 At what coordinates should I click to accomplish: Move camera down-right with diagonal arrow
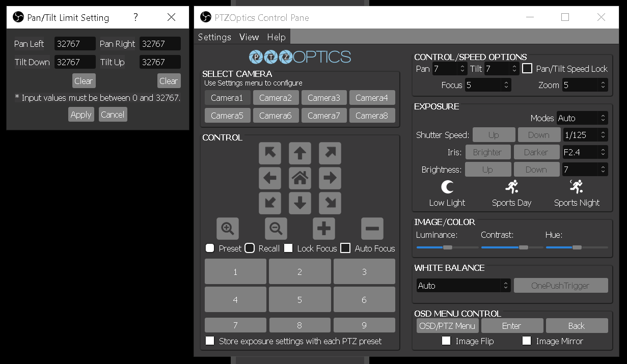[x=330, y=203]
